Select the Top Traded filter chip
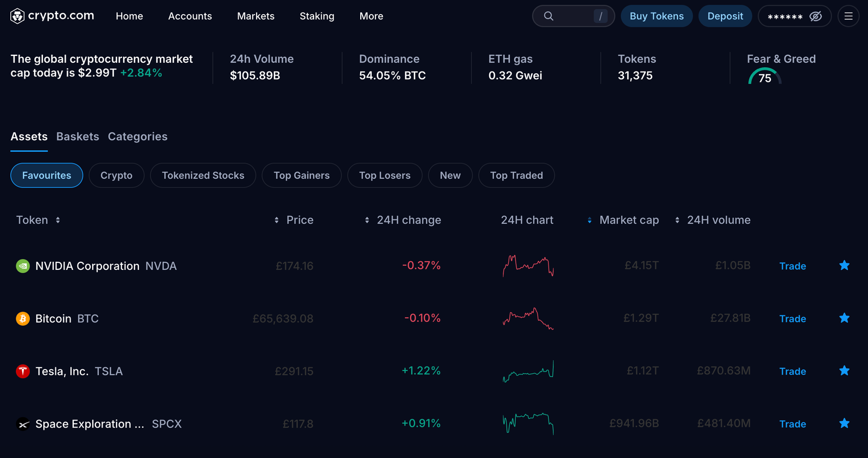This screenshot has width=868, height=458. pos(516,176)
